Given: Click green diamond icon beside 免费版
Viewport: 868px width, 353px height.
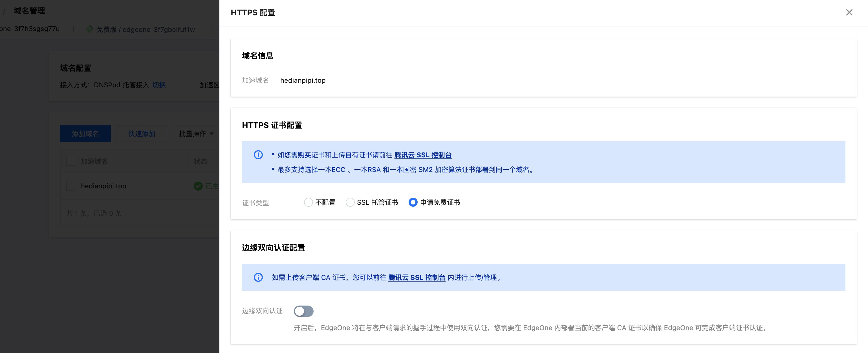Looking at the screenshot, I should [x=90, y=29].
